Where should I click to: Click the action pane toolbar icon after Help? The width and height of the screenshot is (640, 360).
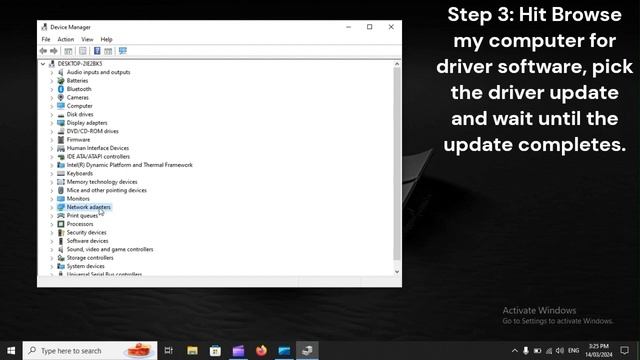(108, 51)
